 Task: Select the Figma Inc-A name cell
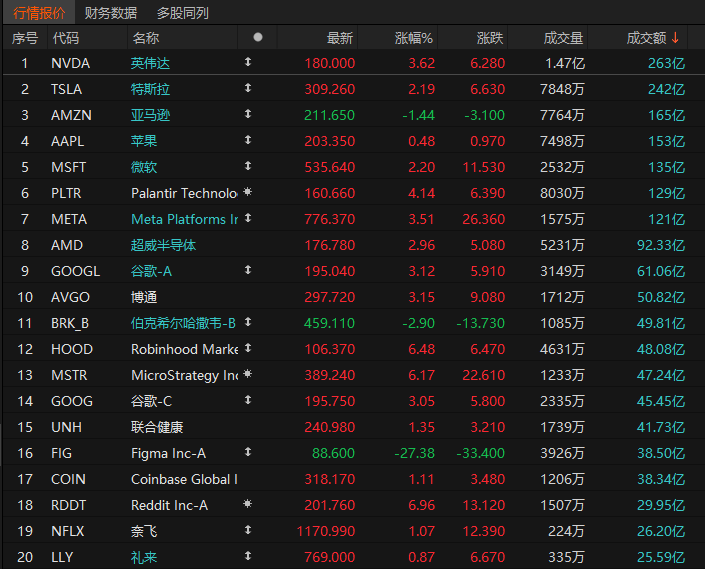coord(168,453)
